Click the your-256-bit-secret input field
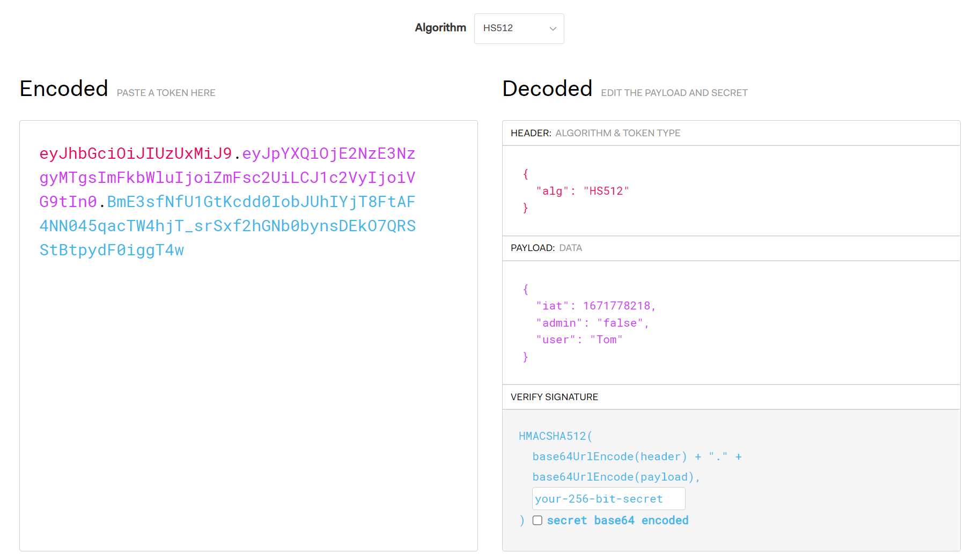This screenshot has height=560, width=979. 608,499
